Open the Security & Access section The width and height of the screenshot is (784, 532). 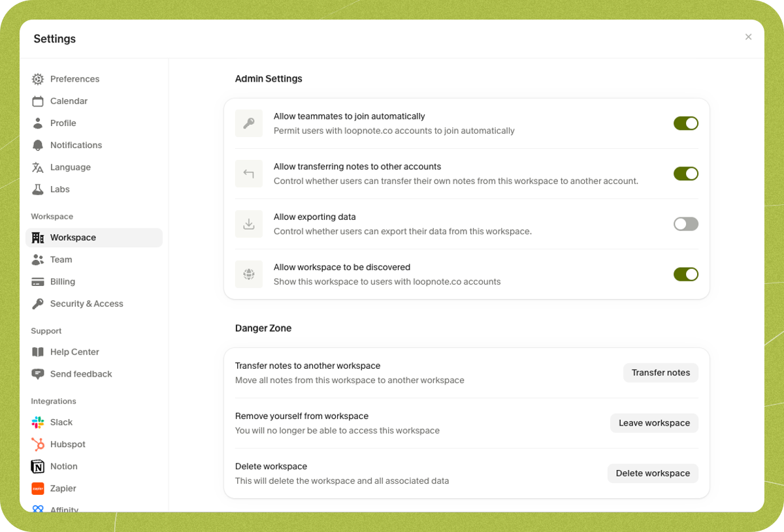[x=86, y=304]
